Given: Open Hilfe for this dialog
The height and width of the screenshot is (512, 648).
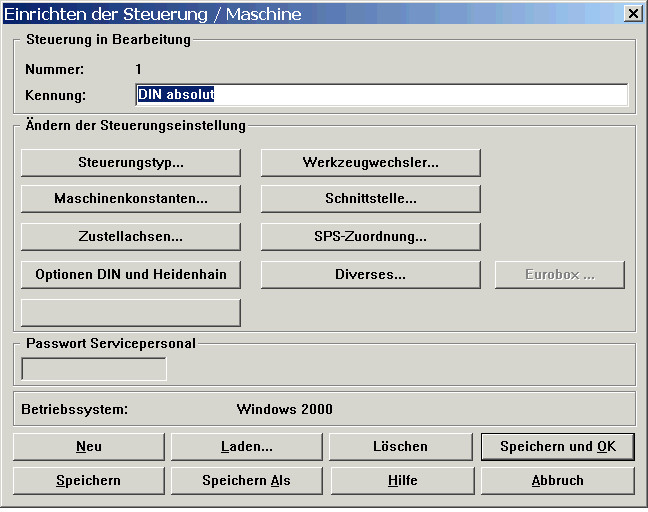Looking at the screenshot, I should (x=402, y=481).
